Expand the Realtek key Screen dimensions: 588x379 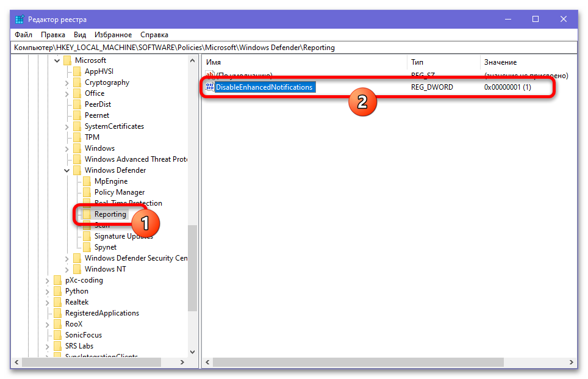click(47, 302)
